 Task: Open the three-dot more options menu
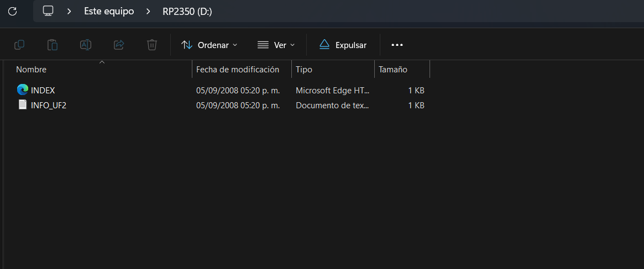397,45
